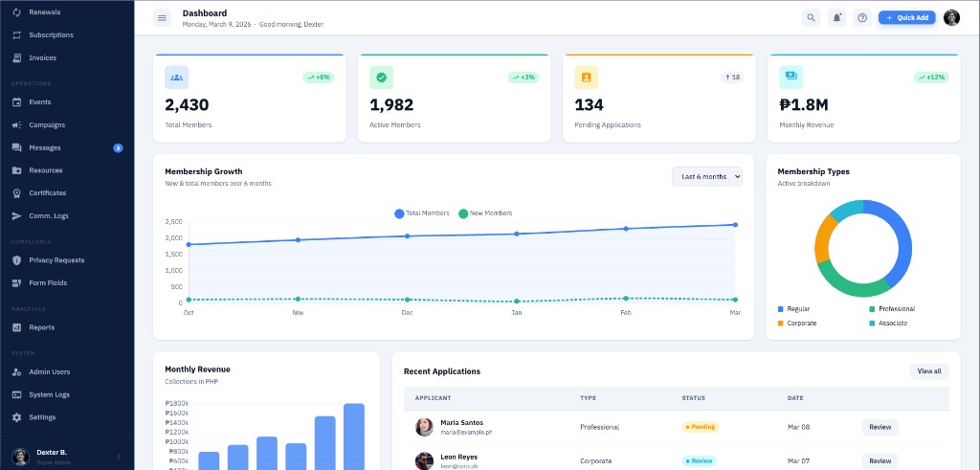Click the Subscriptions sidebar icon
This screenshot has height=470, width=980.
click(x=17, y=35)
